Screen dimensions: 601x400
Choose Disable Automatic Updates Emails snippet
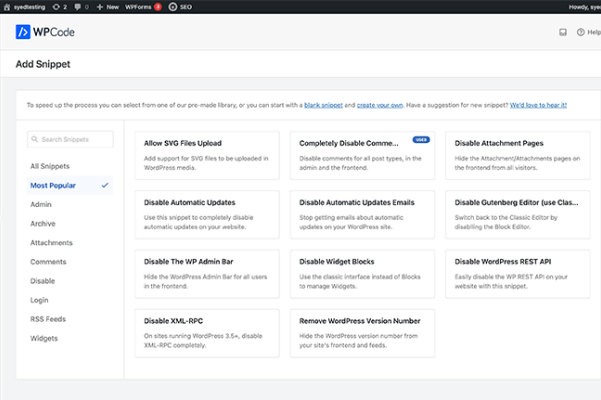pos(362,215)
